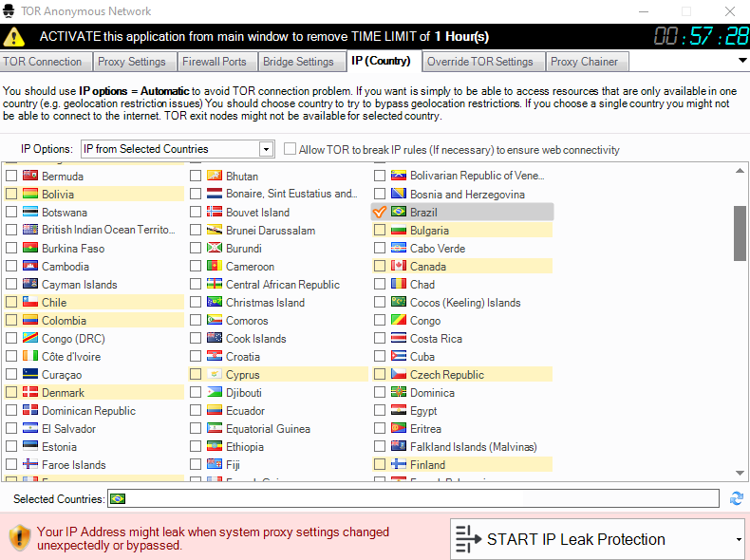Check the Bulgaria checkbox
Image resolution: width=750 pixels, height=560 pixels.
point(380,230)
